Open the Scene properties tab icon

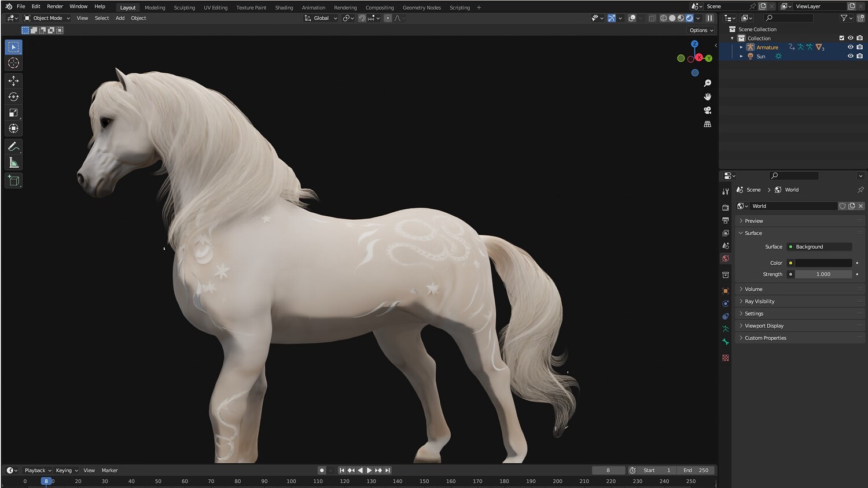(x=726, y=246)
